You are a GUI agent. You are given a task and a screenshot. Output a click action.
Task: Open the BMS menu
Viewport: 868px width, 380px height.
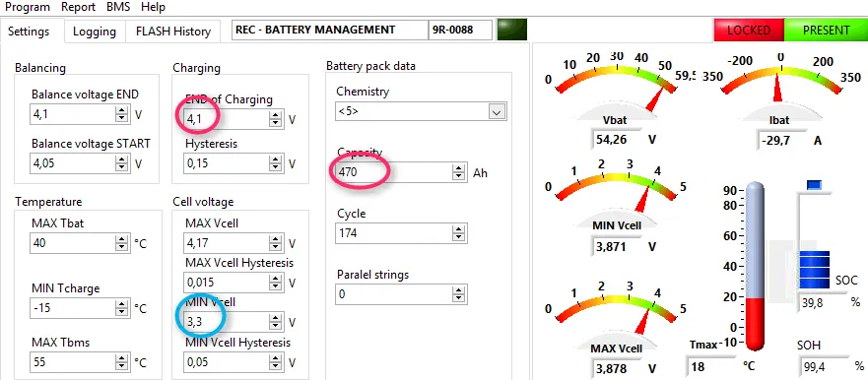pyautogui.click(x=118, y=7)
